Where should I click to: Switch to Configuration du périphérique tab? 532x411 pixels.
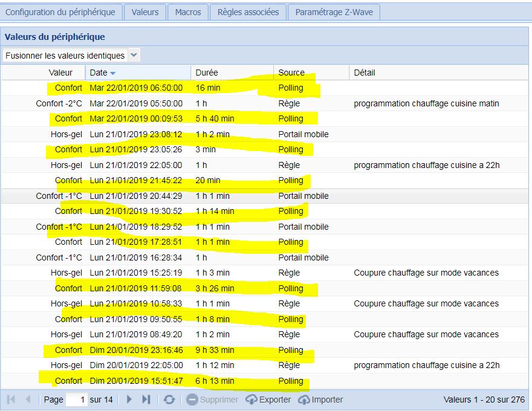(x=61, y=12)
